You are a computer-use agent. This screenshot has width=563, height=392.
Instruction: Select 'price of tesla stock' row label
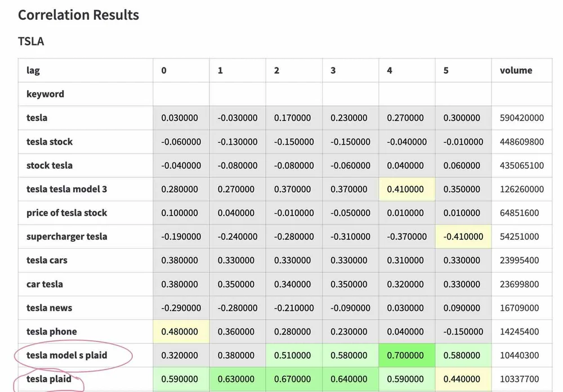coord(86,213)
